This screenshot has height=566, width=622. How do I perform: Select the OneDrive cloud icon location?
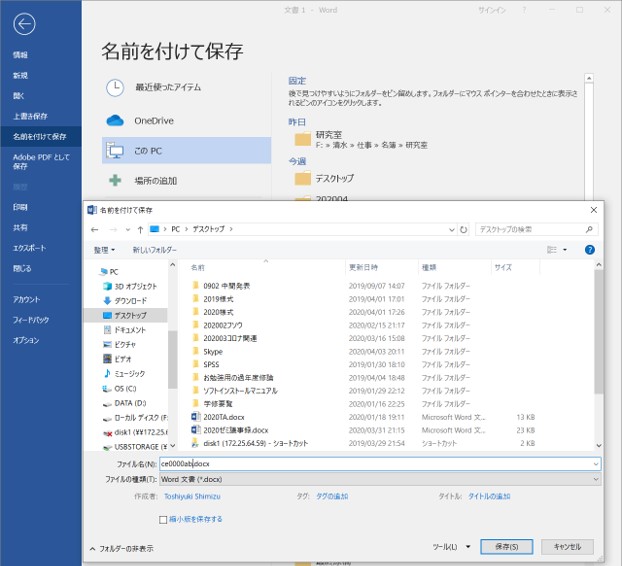click(x=115, y=120)
